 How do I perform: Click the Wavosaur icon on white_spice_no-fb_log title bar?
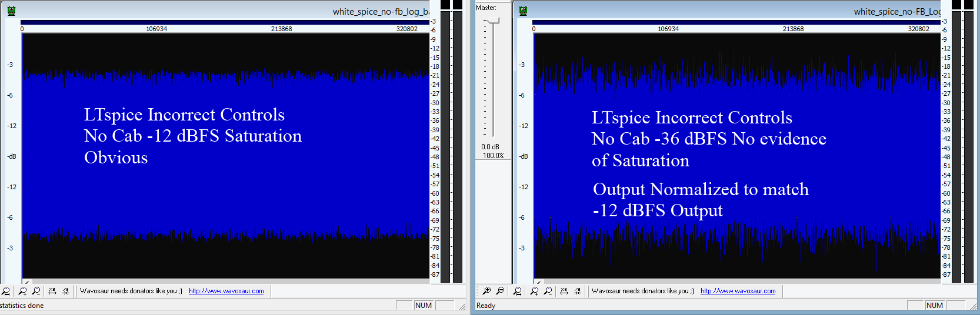(12, 11)
